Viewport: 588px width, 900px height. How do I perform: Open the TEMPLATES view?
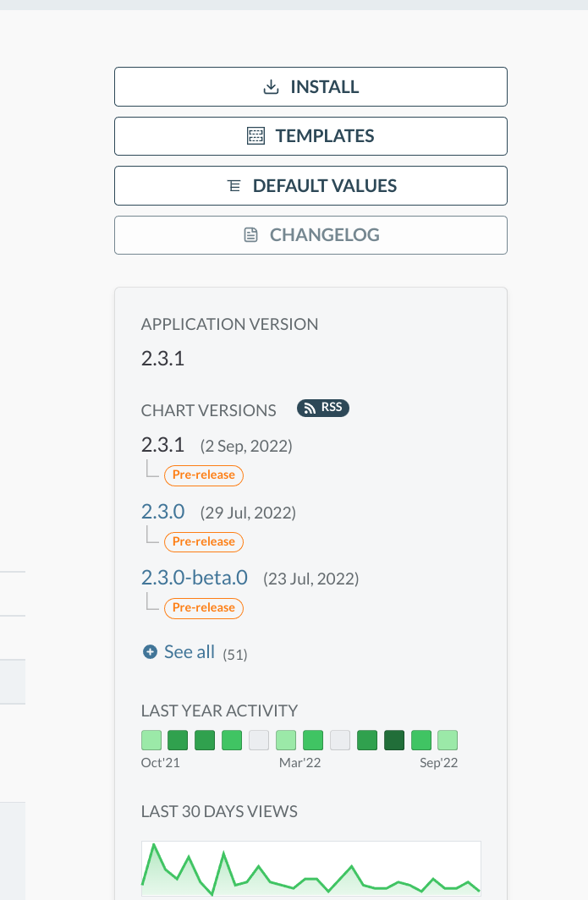310,135
